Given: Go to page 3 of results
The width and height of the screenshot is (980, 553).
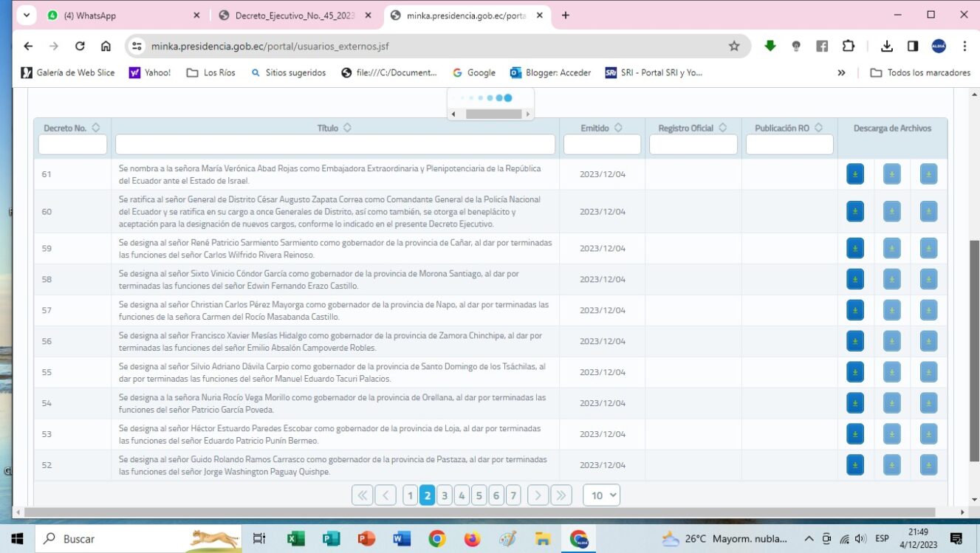Looking at the screenshot, I should pos(444,495).
